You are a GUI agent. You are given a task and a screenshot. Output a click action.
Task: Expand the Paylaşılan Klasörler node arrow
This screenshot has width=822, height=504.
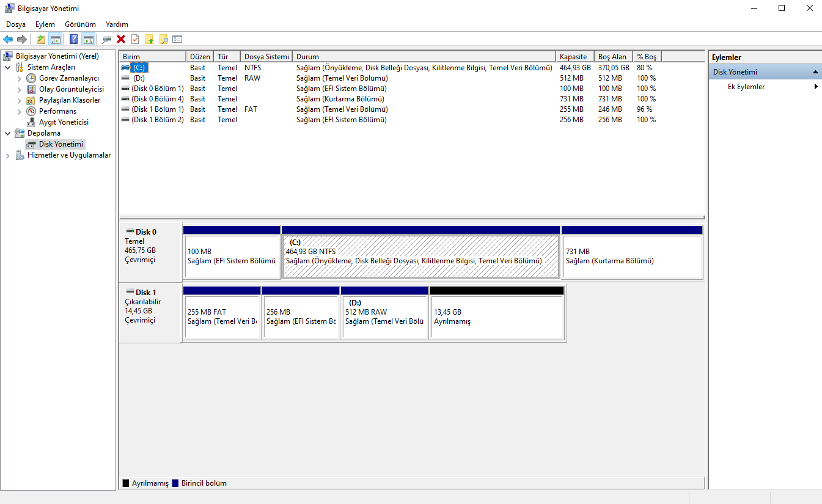pyautogui.click(x=19, y=100)
